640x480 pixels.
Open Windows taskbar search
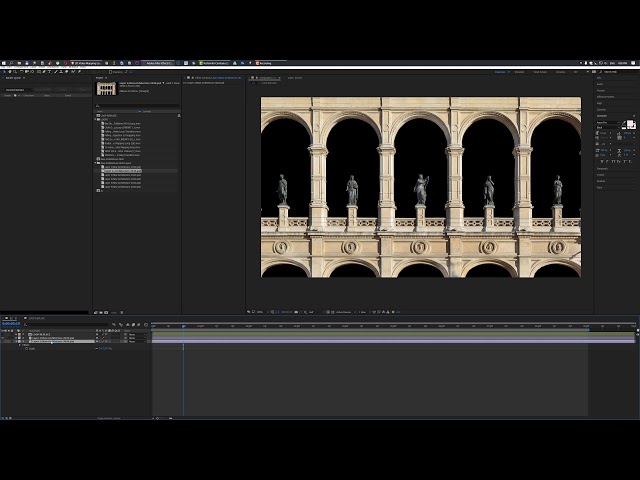coord(11,63)
